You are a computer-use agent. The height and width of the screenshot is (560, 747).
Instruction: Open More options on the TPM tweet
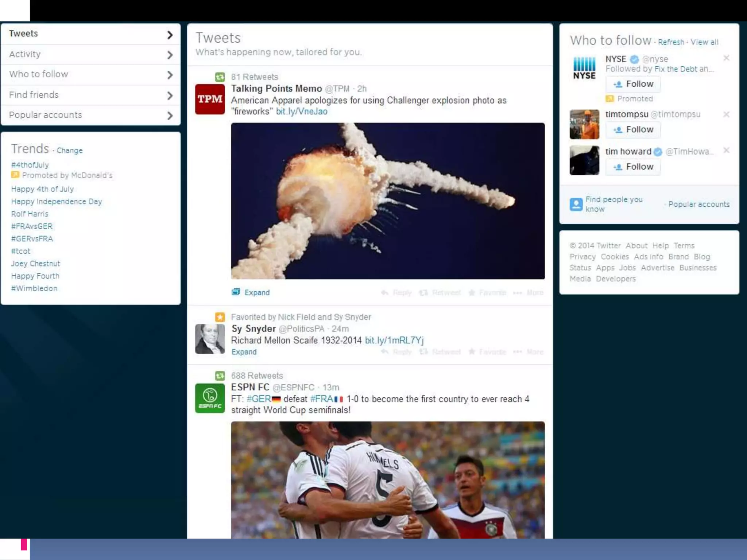click(528, 292)
